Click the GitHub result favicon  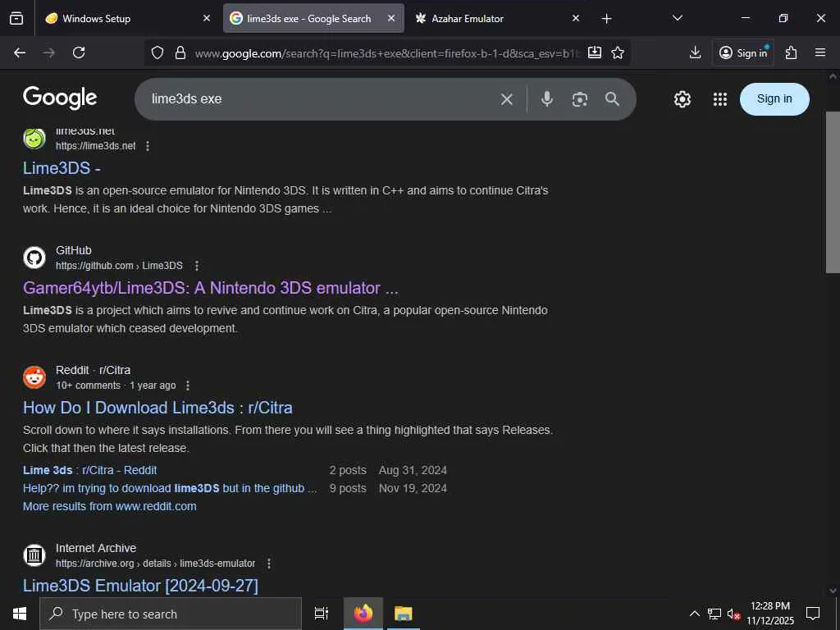click(34, 258)
